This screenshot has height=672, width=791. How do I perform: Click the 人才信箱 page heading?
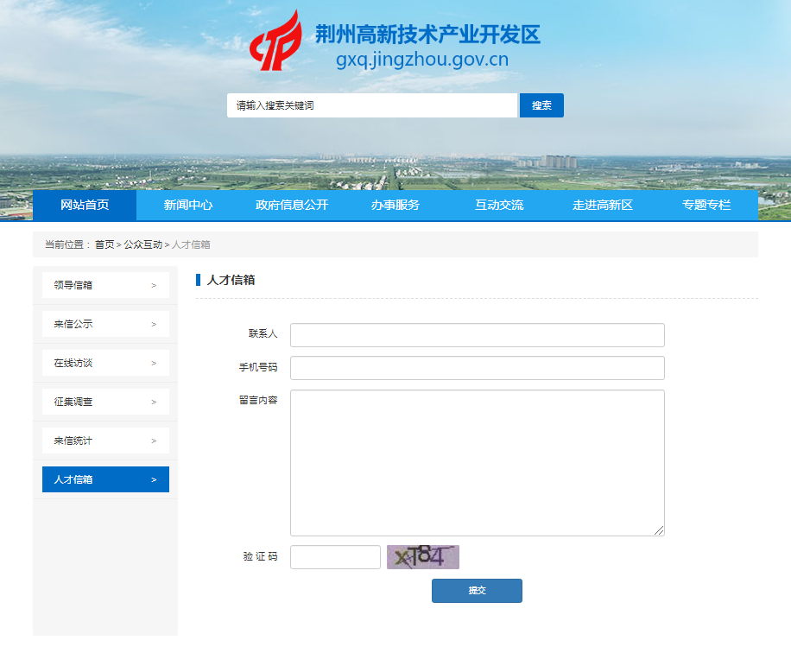tap(231, 280)
